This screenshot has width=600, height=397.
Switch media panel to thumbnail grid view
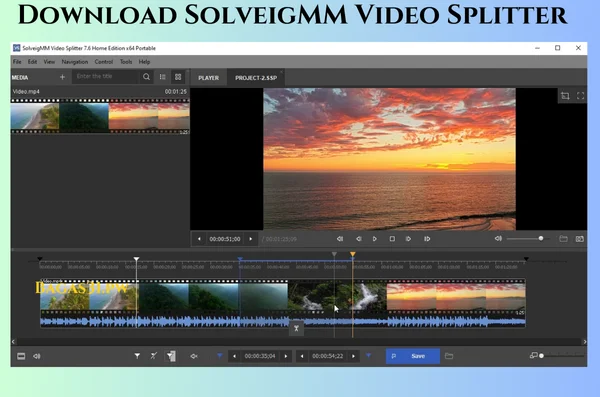click(x=178, y=77)
